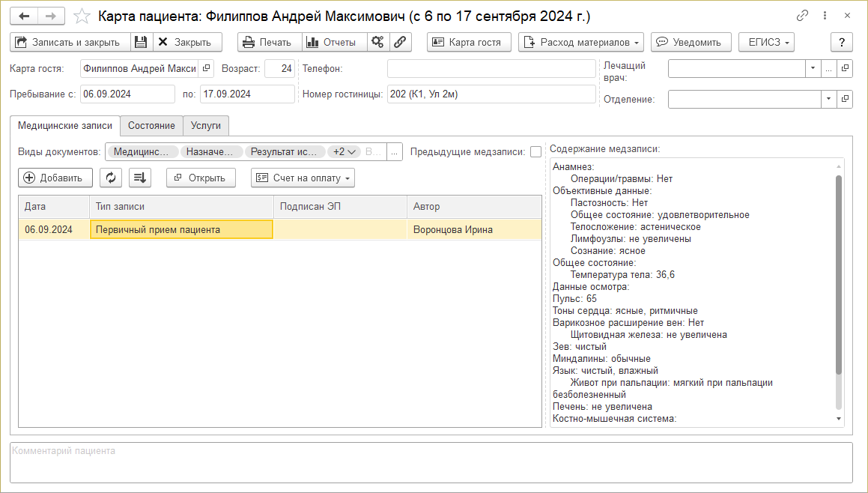
Task: Mark the card as favorite with star
Action: coord(83,16)
